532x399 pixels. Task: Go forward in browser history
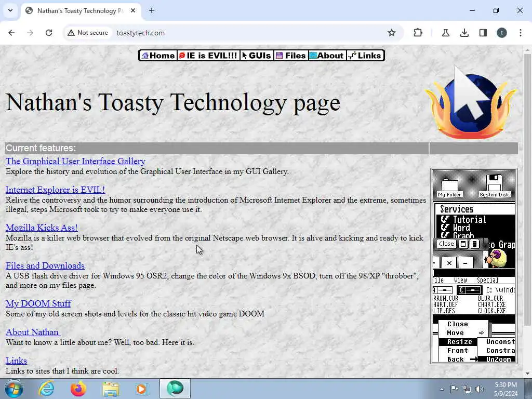tap(30, 33)
